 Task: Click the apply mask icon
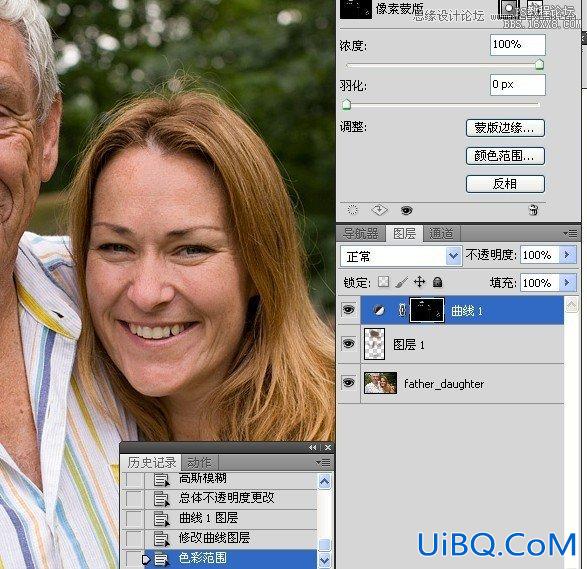click(379, 210)
